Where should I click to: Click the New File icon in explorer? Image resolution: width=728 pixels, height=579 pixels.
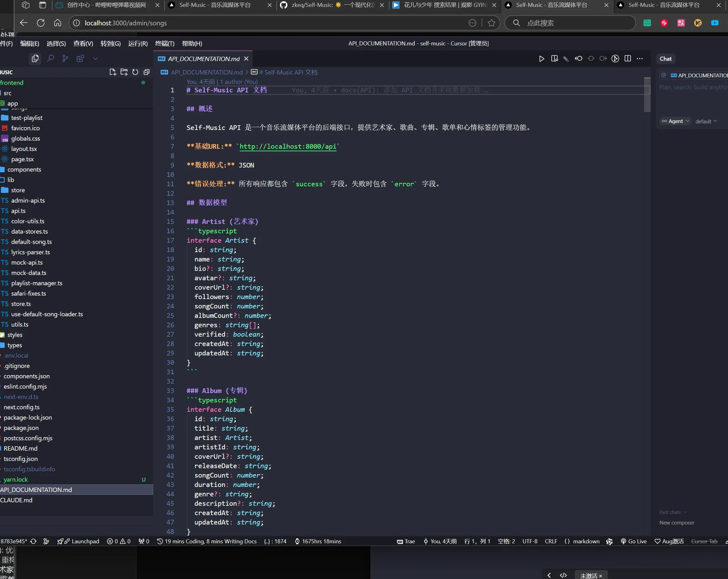pyautogui.click(x=113, y=72)
